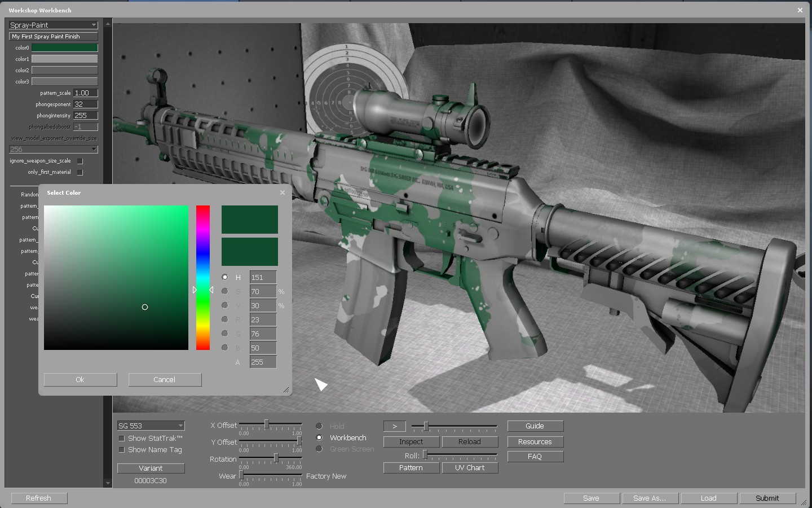Viewport: 812px width, 508px height.
Task: Select the G (green) radio button
Action: (225, 334)
